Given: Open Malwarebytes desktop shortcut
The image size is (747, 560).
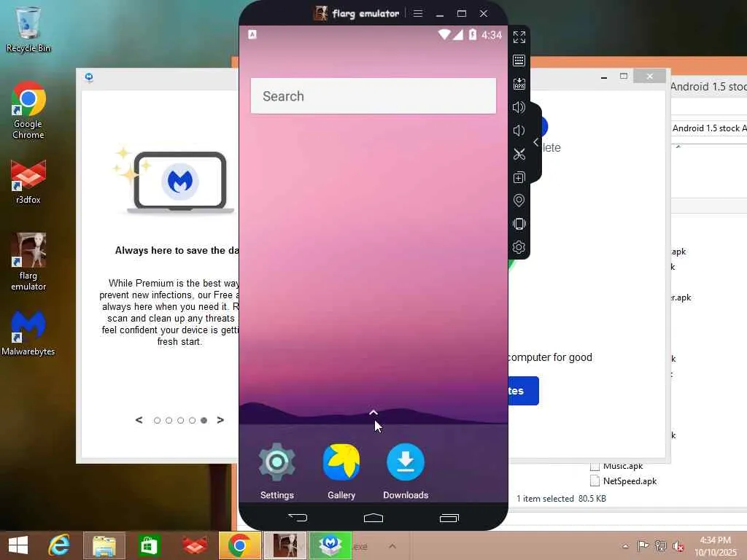Looking at the screenshot, I should pyautogui.click(x=28, y=333).
